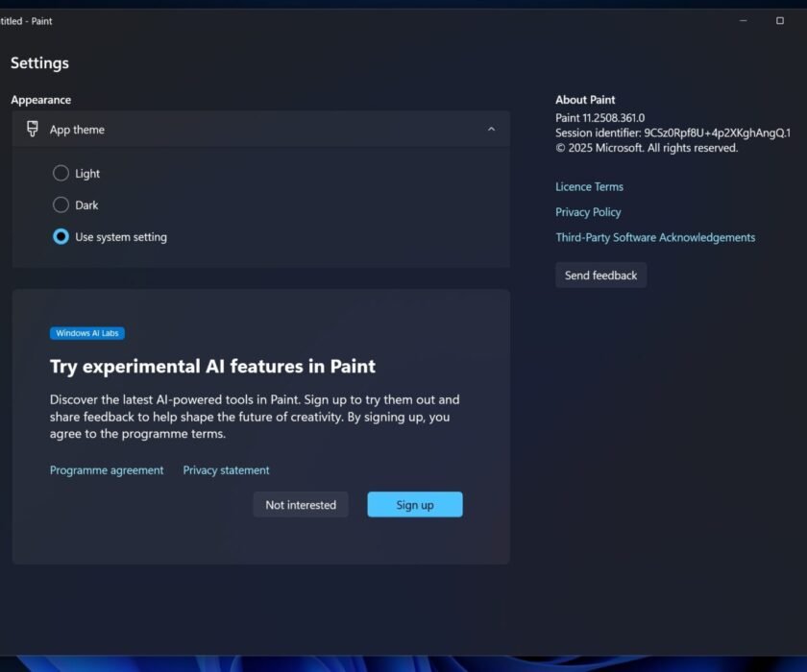Select the Light theme radio button
The image size is (807, 672).
[x=61, y=173]
